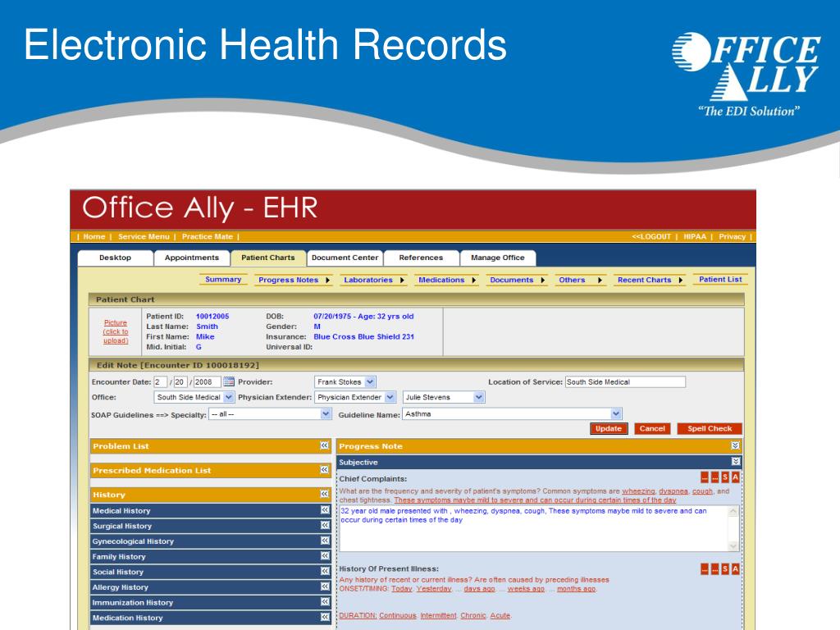Viewport: 840px width, 630px height.
Task: Open the Document Center tab
Action: (x=345, y=258)
